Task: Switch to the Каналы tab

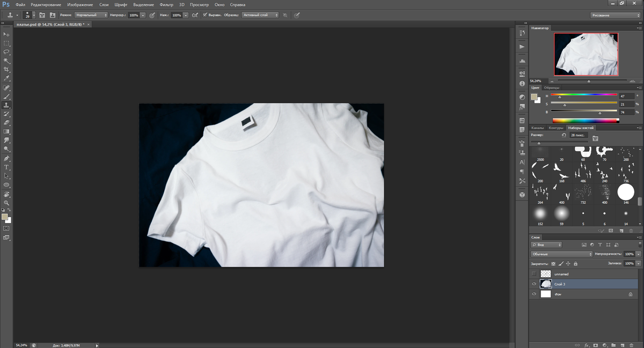Action: pos(538,128)
